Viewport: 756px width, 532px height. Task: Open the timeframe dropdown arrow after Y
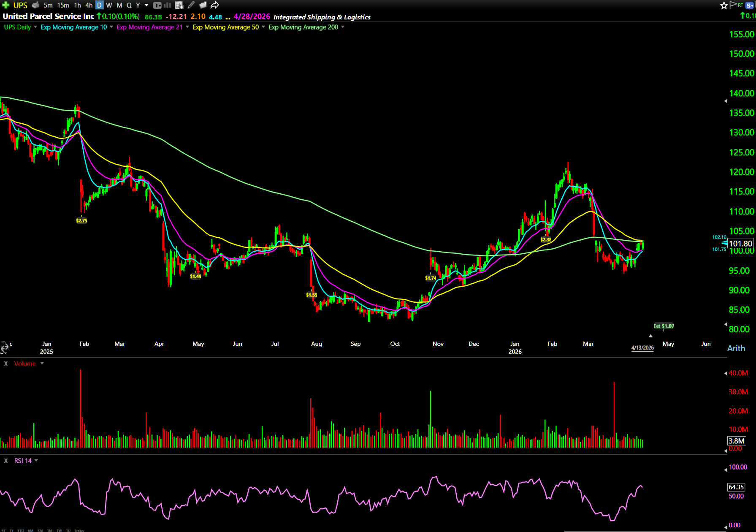point(146,5)
